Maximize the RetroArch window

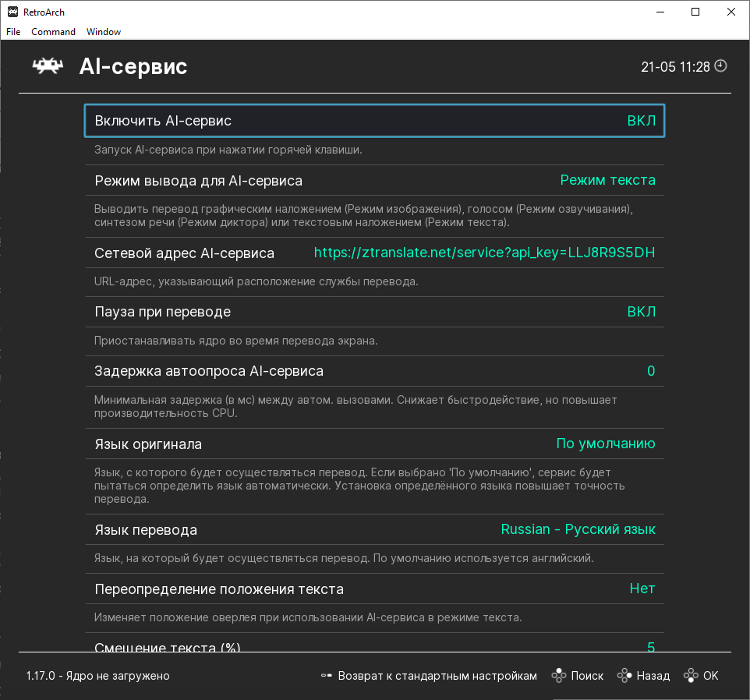pyautogui.click(x=695, y=12)
